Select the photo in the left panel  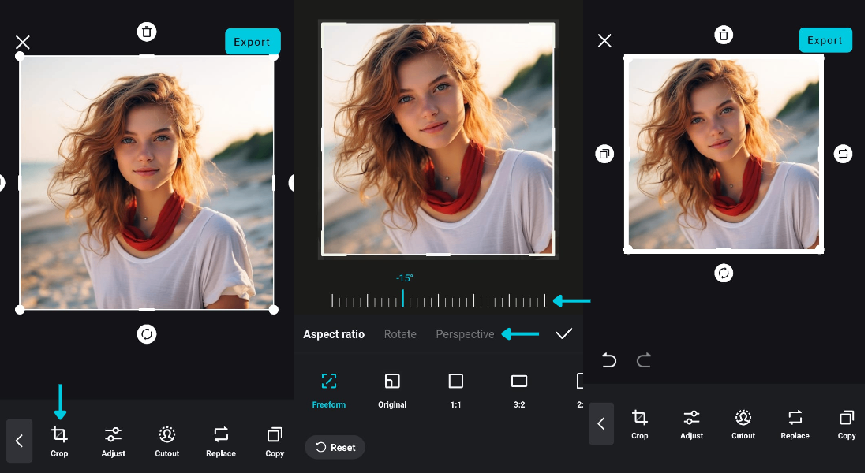(x=147, y=183)
